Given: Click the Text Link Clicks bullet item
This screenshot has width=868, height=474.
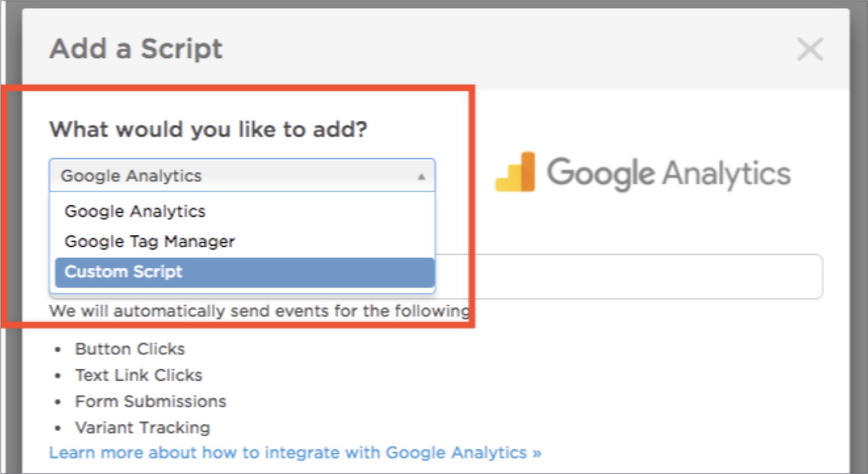Looking at the screenshot, I should click(x=139, y=375).
